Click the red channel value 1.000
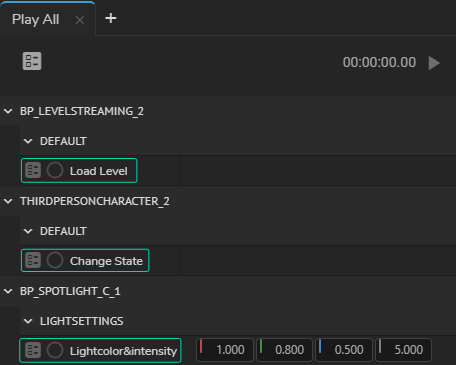The width and height of the screenshot is (456, 365). point(225,350)
